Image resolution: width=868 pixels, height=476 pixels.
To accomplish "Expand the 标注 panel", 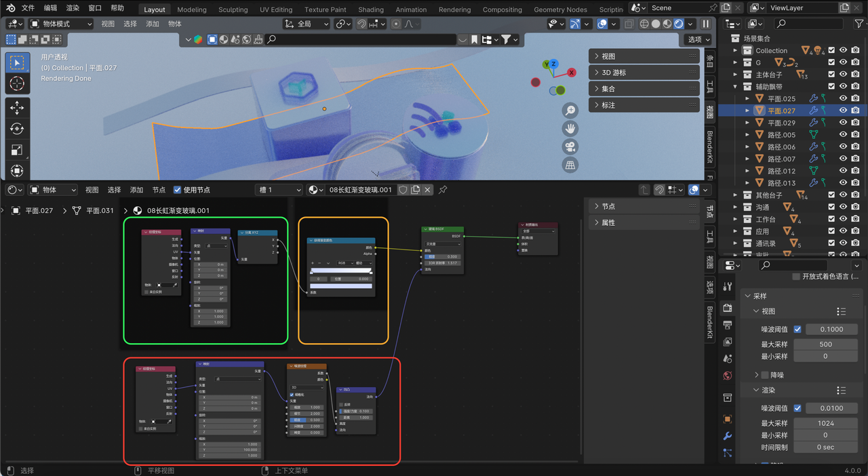I will 644,105.
